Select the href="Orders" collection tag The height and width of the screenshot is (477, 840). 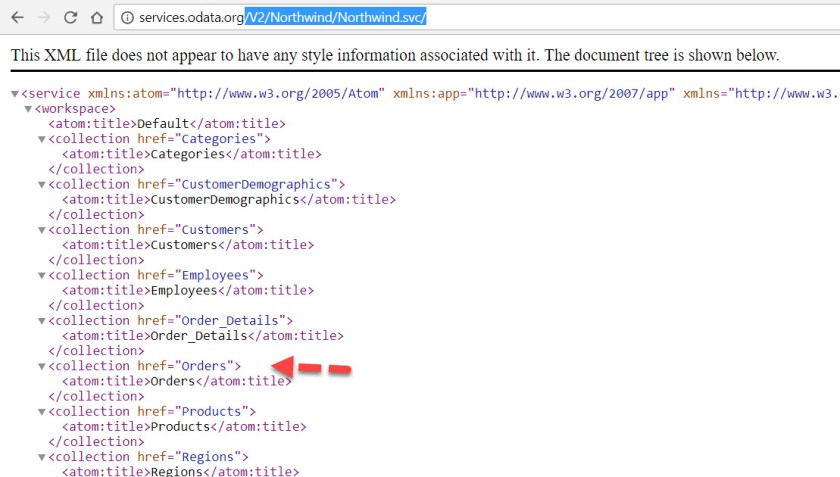pos(145,366)
